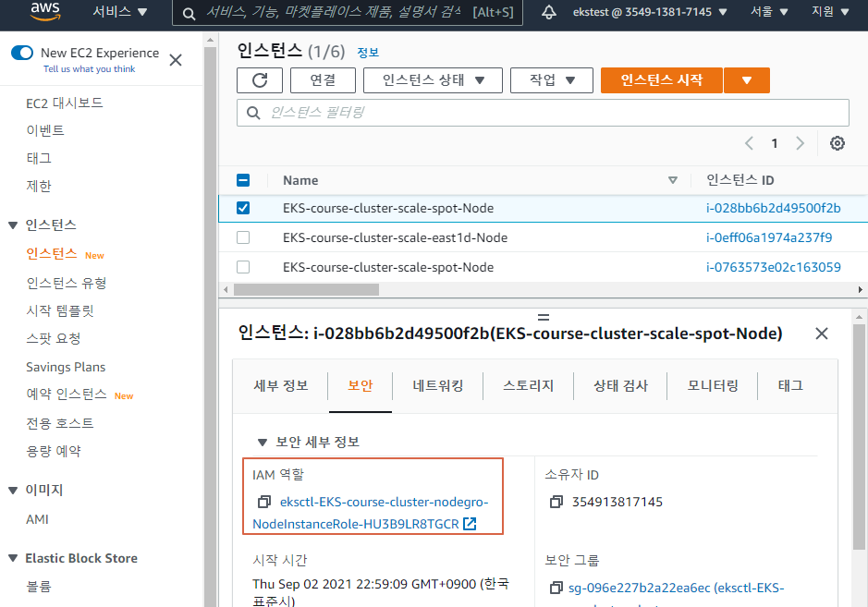This screenshot has height=607, width=868.
Task: Switch to the 네트워킹 tab
Action: click(x=437, y=385)
